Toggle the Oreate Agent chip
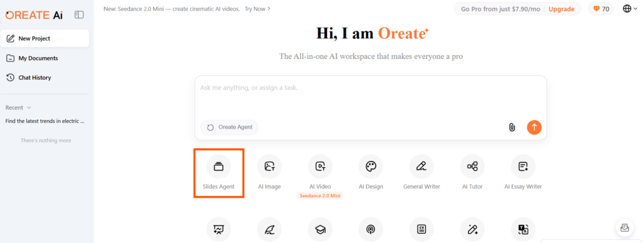Image resolution: width=644 pixels, height=243 pixels. point(229,127)
